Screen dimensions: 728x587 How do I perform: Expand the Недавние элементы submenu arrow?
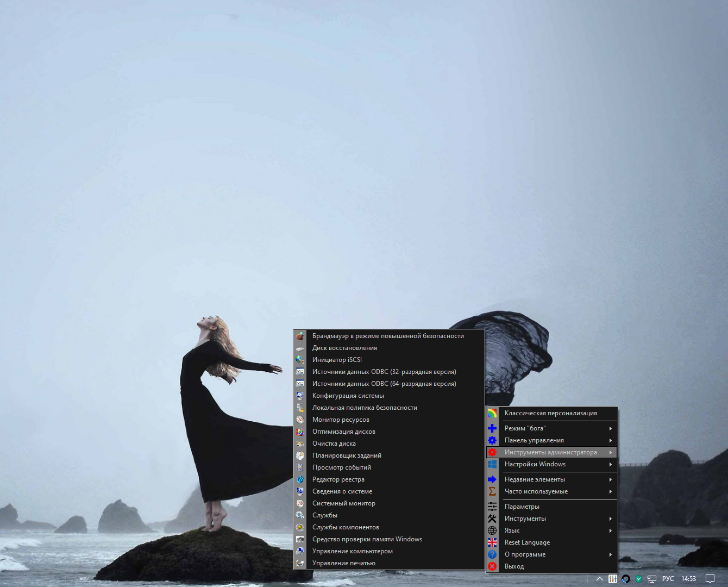[611, 479]
